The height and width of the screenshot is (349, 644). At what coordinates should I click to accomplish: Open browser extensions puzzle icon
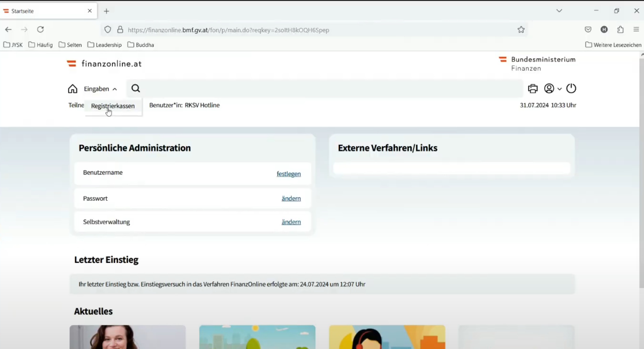620,30
